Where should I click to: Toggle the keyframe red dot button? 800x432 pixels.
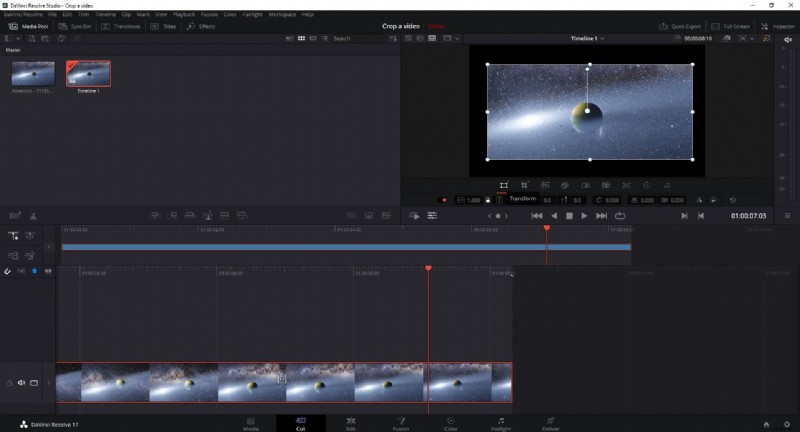tap(444, 200)
